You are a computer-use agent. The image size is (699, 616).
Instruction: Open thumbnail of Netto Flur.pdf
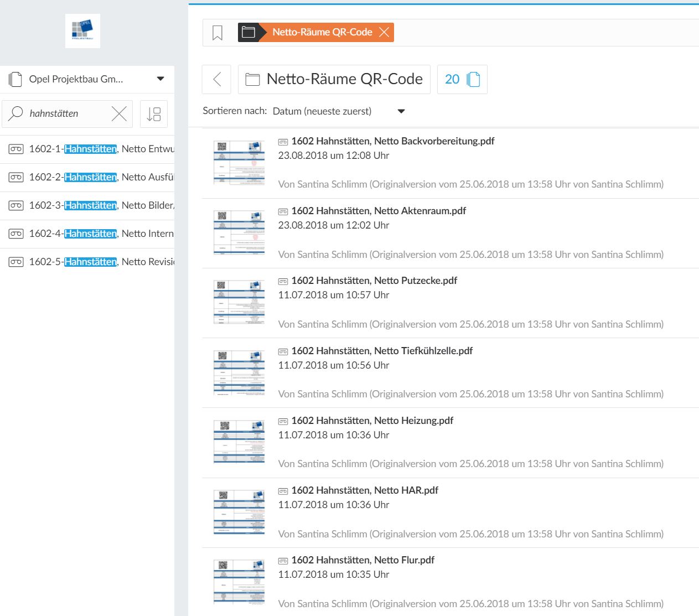click(x=239, y=582)
